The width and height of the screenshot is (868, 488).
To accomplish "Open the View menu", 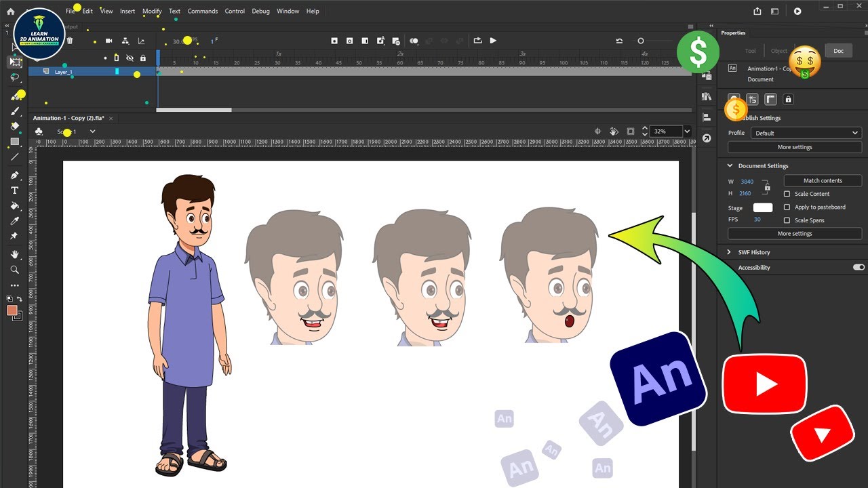I will pos(106,12).
